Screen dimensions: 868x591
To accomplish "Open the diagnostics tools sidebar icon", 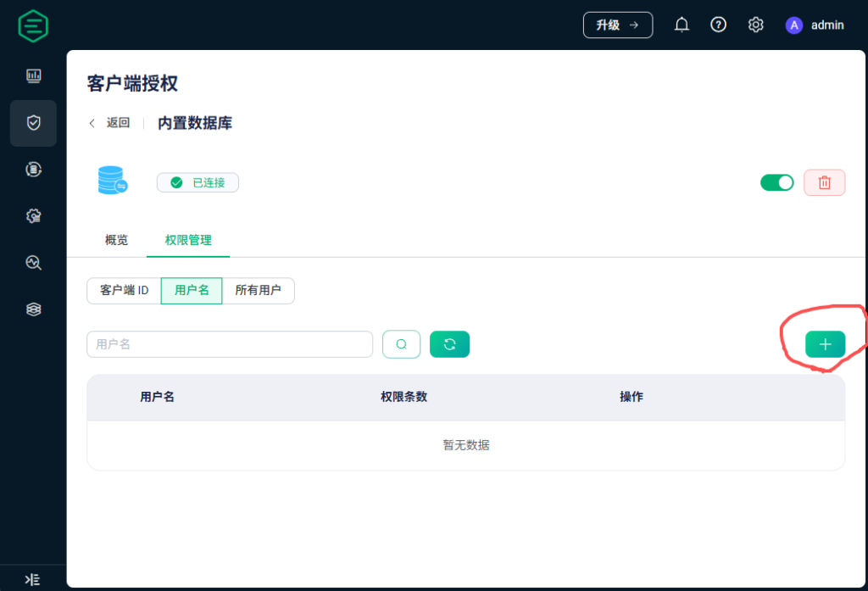I will [x=33, y=263].
